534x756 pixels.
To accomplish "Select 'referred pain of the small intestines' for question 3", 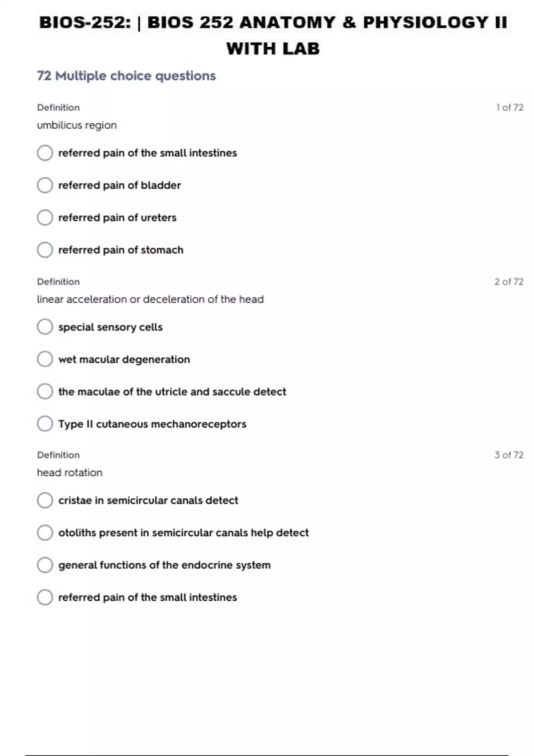I will [x=45, y=597].
